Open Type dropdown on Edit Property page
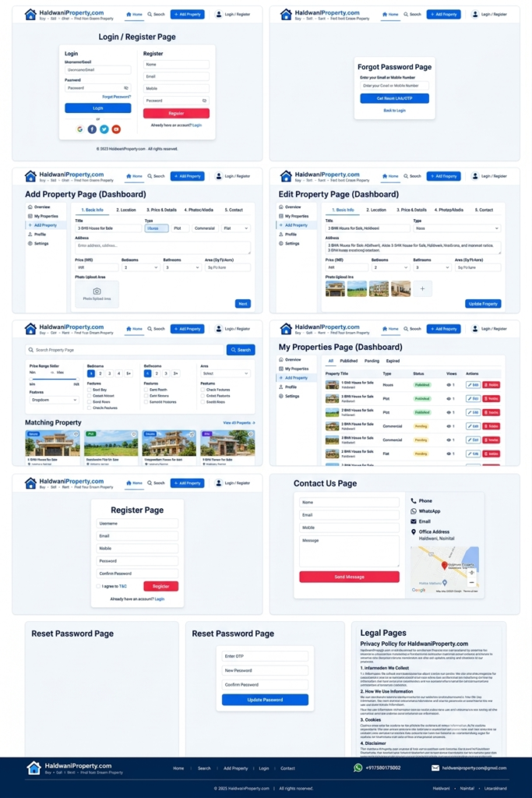The width and height of the screenshot is (532, 798). coord(456,228)
